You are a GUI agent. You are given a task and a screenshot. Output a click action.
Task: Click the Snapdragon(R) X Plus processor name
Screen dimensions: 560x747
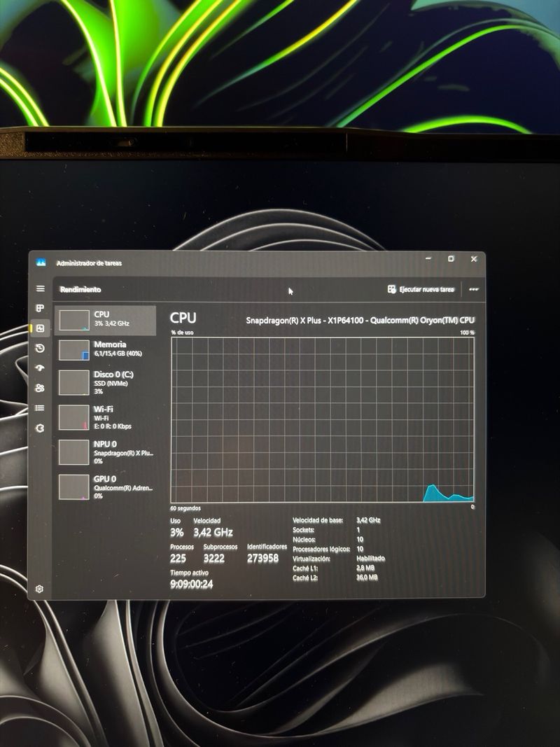click(x=360, y=320)
